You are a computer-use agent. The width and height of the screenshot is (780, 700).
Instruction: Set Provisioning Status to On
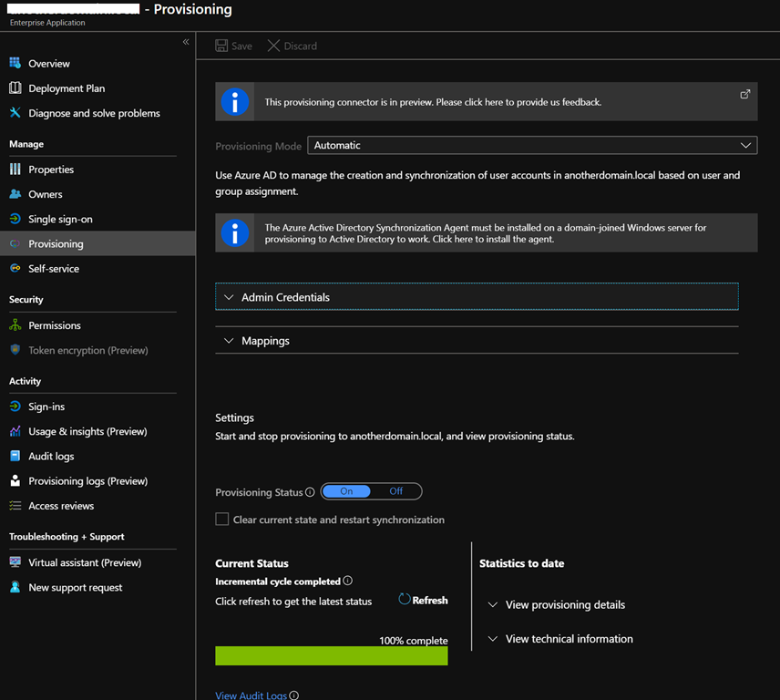point(346,491)
